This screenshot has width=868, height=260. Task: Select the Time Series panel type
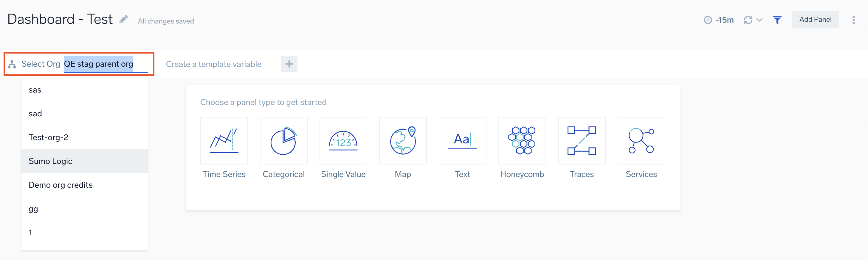pos(224,141)
